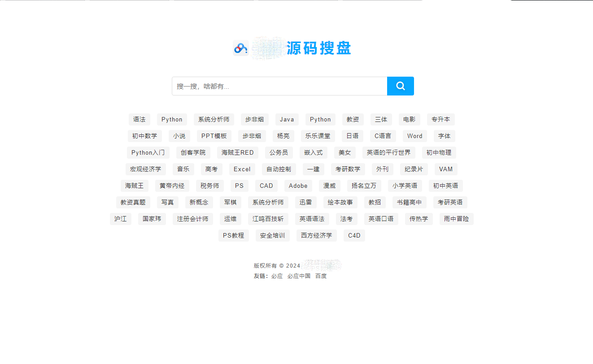593x364 pixels.
Task: Open the C语言 tag
Action: pyautogui.click(x=383, y=136)
